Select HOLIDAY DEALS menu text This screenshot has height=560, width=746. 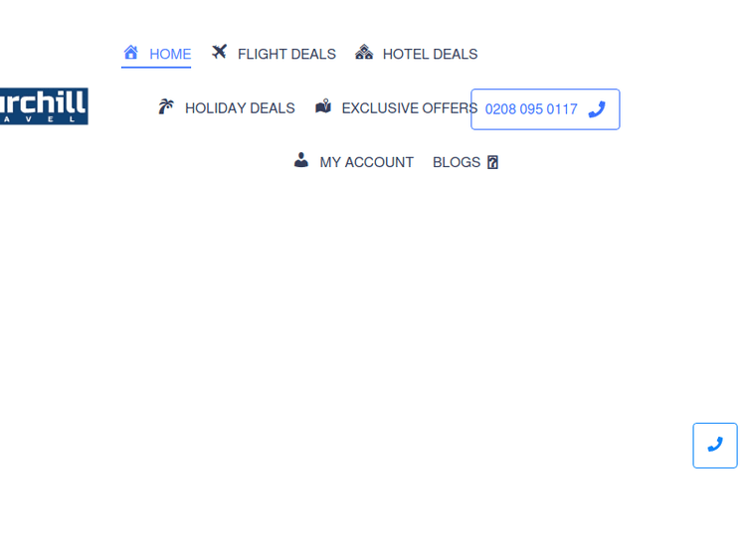240,108
